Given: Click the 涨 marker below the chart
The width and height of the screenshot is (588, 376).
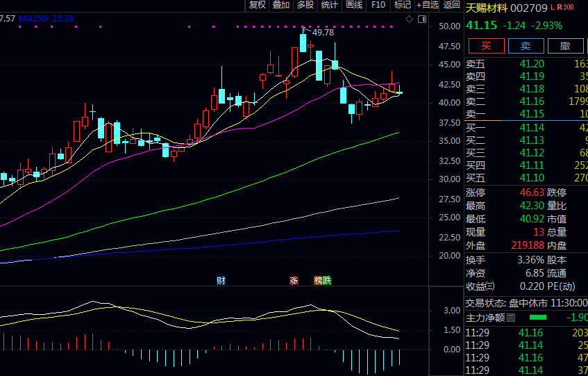Looking at the screenshot, I should coord(294,280).
